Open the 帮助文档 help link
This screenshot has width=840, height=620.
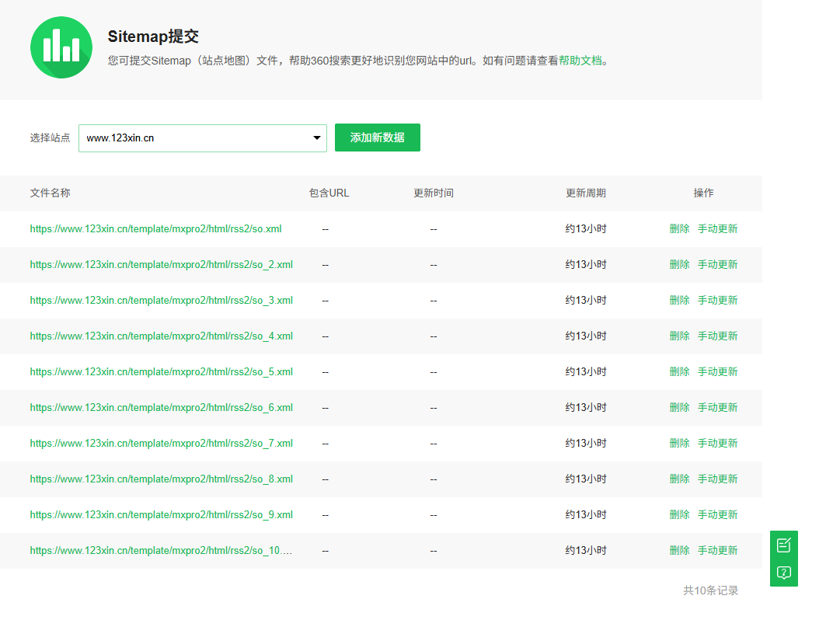coord(580,61)
